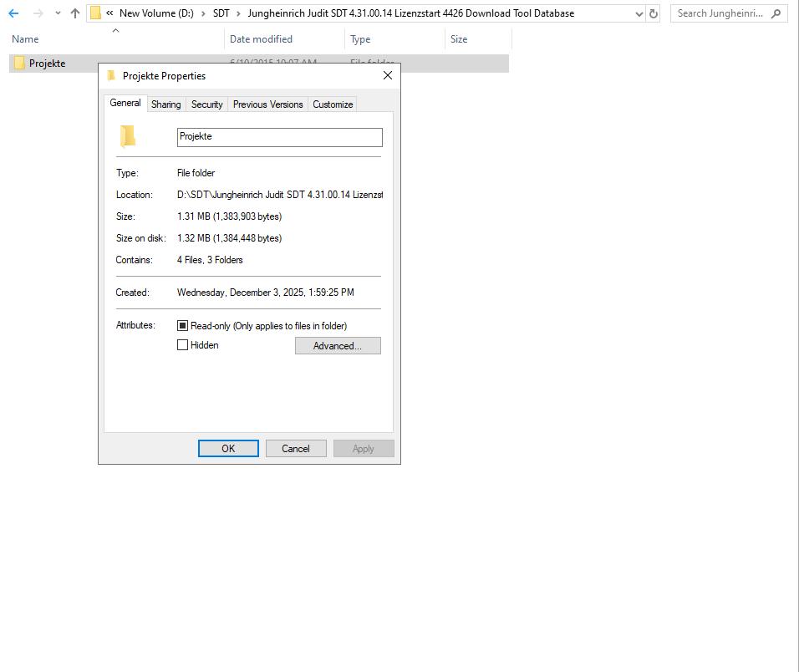Viewport: 799px width, 672px height.
Task: Enable the Hidden attribute checkbox
Action: 182,345
